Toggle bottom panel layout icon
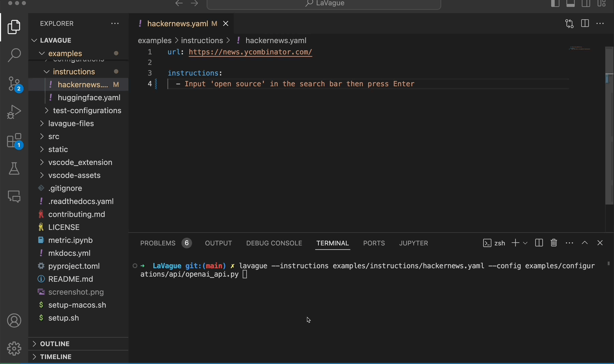614x364 pixels. [x=571, y=3]
